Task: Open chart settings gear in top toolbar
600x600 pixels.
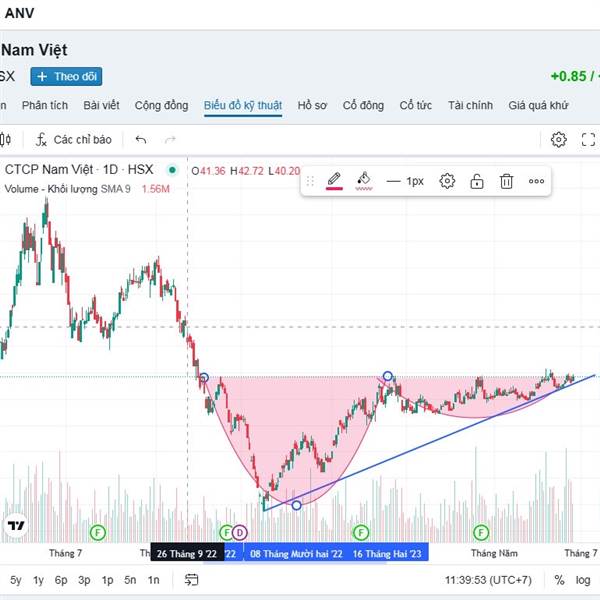Action: point(558,140)
